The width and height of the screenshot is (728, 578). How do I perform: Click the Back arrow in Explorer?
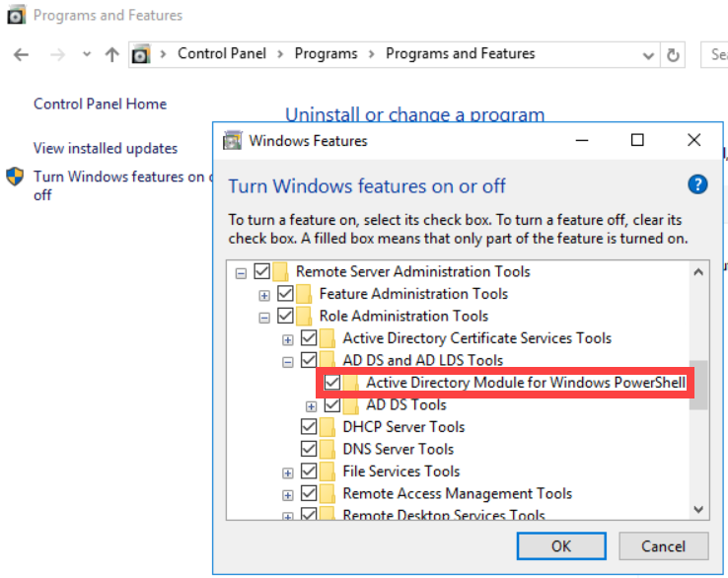pyautogui.click(x=21, y=54)
